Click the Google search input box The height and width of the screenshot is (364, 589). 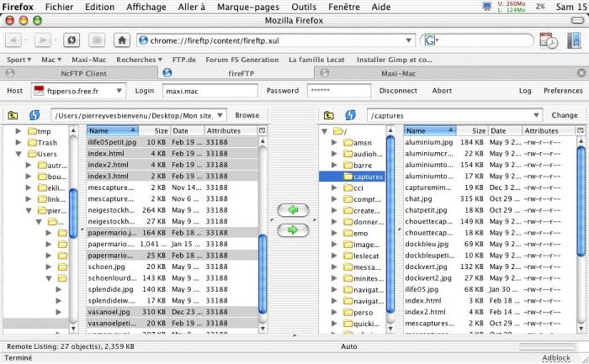484,40
